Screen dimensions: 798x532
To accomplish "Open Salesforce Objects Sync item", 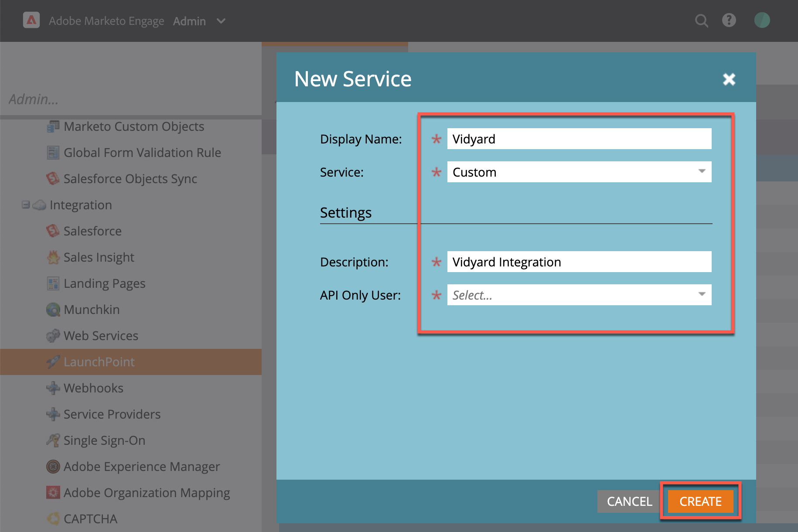I will tap(130, 179).
